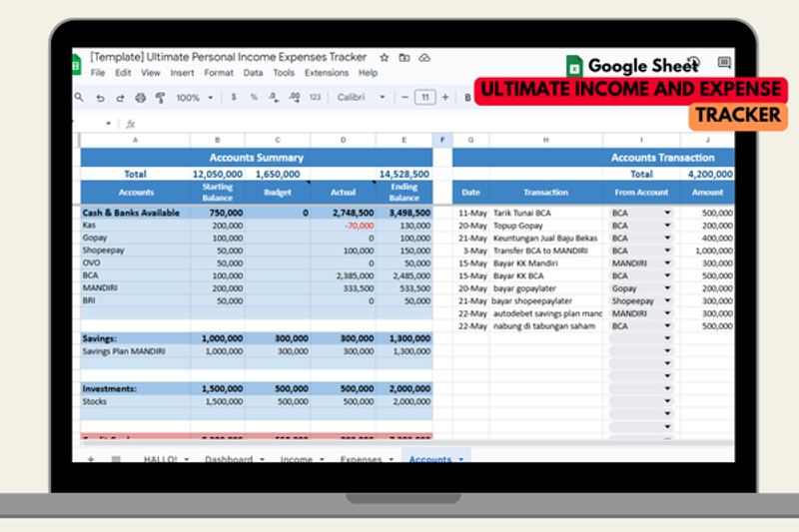Screen dimensions: 799x532
Task: Click the green Sheets home logo
Action: coord(77,64)
